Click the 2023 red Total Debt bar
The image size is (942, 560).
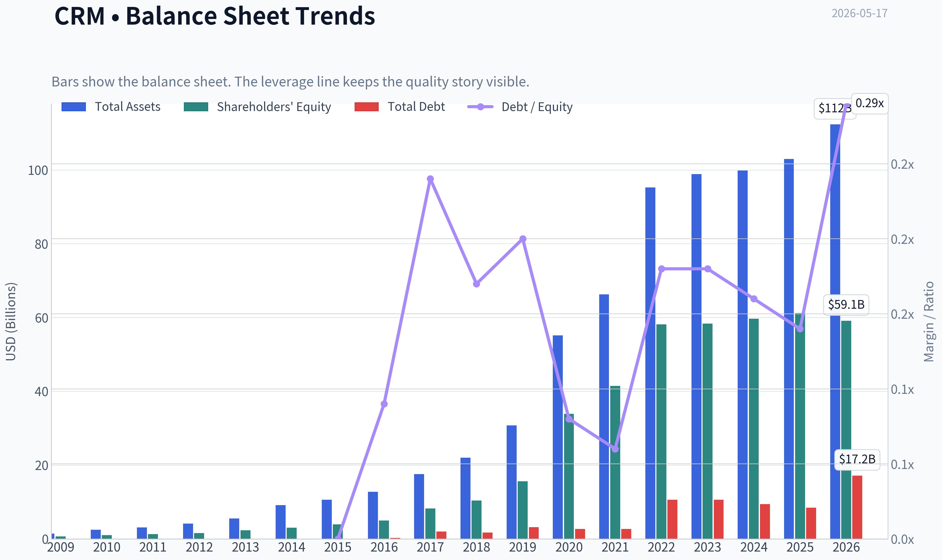click(719, 519)
